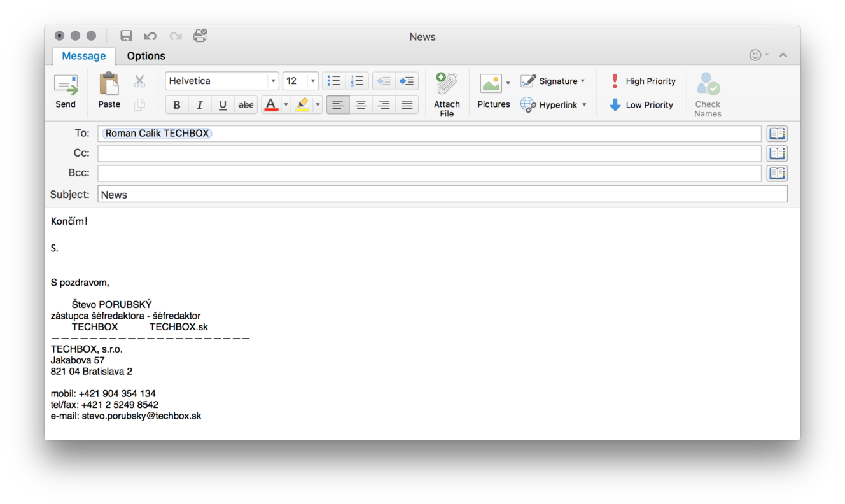Switch to the Options tab

click(x=146, y=56)
